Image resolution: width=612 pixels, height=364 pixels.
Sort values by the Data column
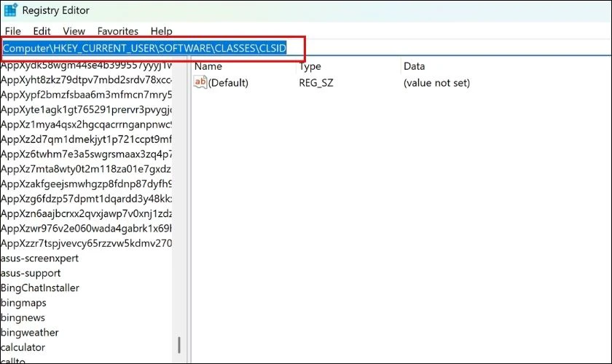pyautogui.click(x=414, y=66)
